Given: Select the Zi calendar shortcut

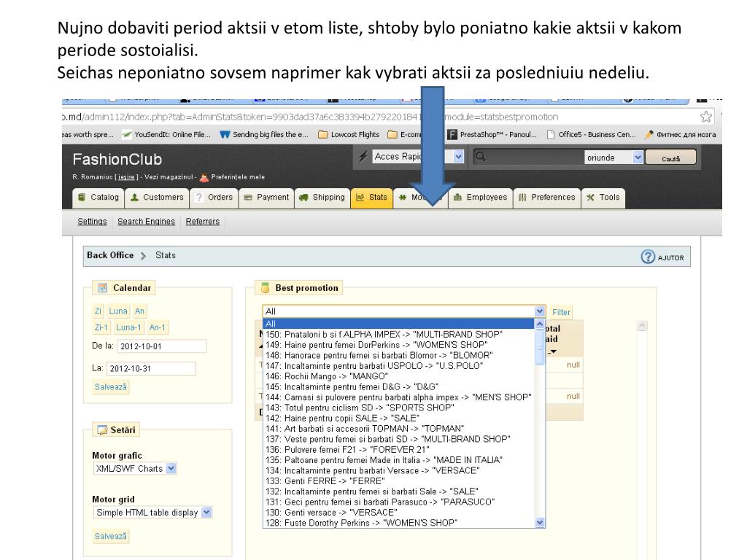Looking at the screenshot, I should tap(98, 311).
